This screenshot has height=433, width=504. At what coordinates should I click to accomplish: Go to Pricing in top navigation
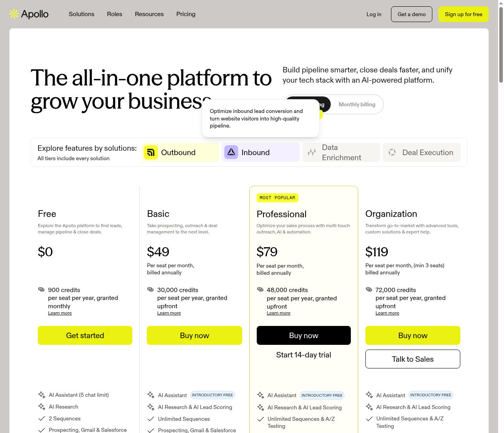186,14
